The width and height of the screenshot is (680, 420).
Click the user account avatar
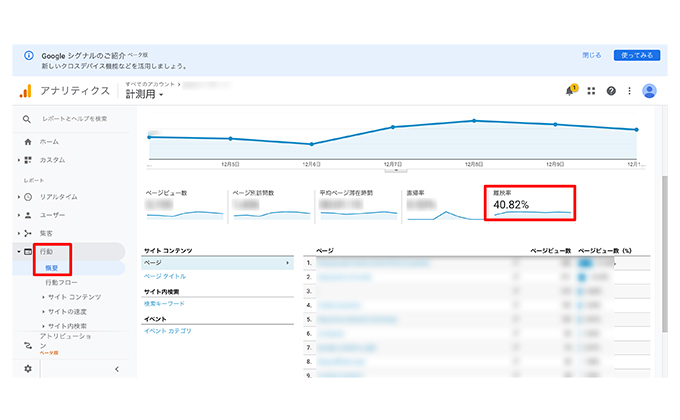click(649, 91)
